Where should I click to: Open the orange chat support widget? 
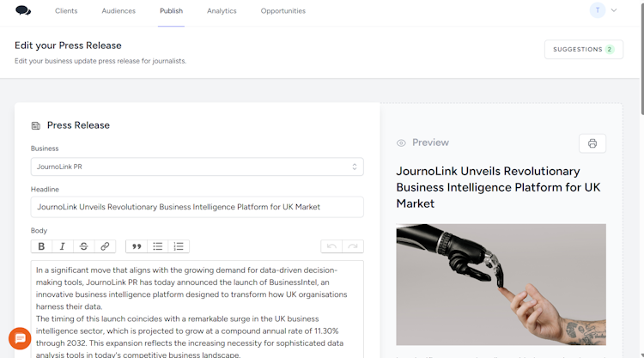(20, 338)
